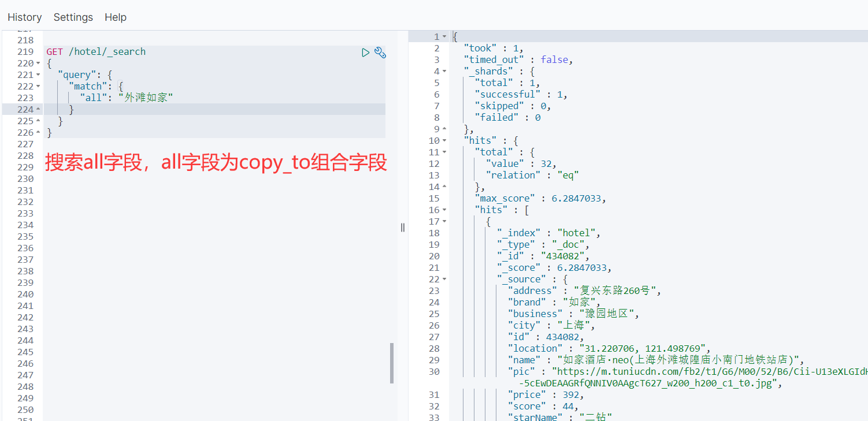Click the "address" : "复兴东路260号" line
This screenshot has width=868, height=421.
point(584,291)
